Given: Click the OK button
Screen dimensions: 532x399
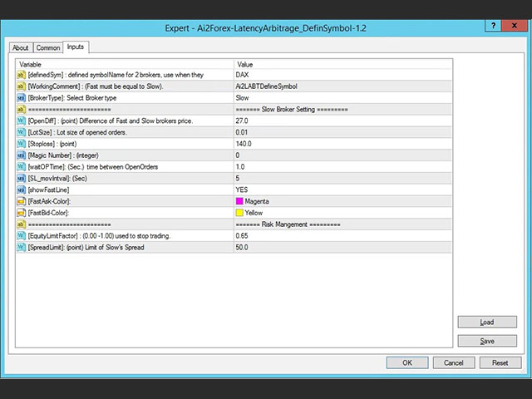Looking at the screenshot, I should pos(407,362).
